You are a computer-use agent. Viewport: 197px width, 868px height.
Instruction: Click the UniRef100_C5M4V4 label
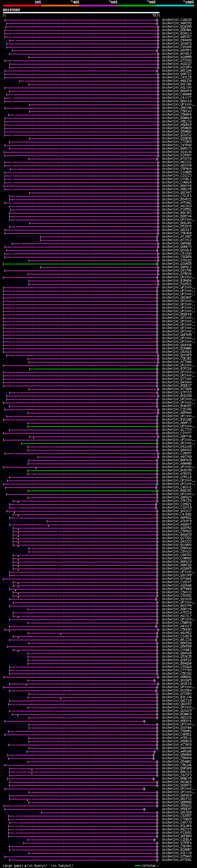tap(176, 758)
